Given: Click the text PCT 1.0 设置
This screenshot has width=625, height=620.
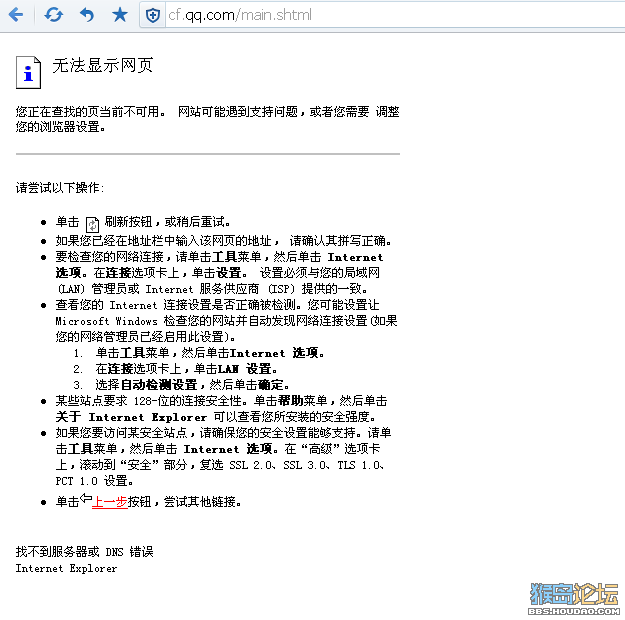Looking at the screenshot, I should point(94,481).
